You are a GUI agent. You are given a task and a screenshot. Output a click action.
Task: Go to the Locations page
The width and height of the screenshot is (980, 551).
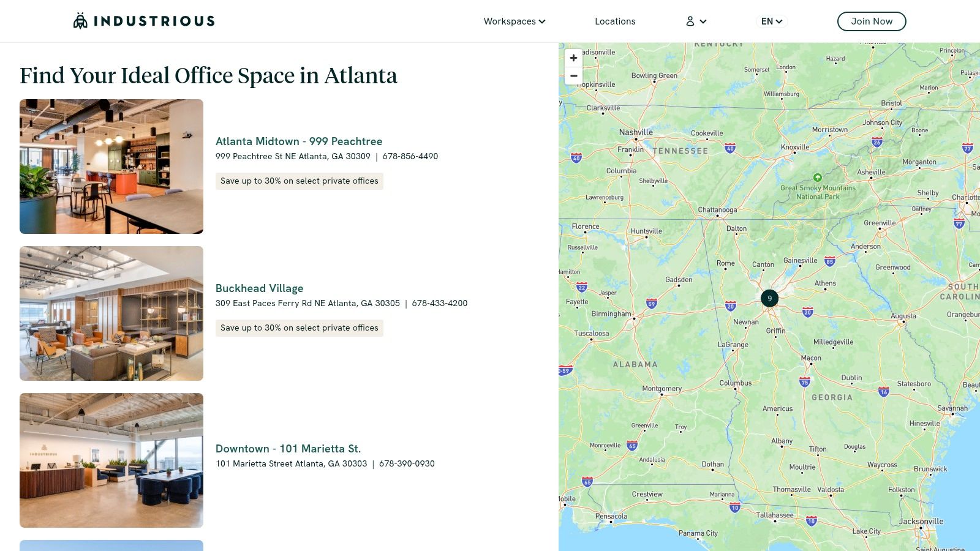[x=615, y=21]
